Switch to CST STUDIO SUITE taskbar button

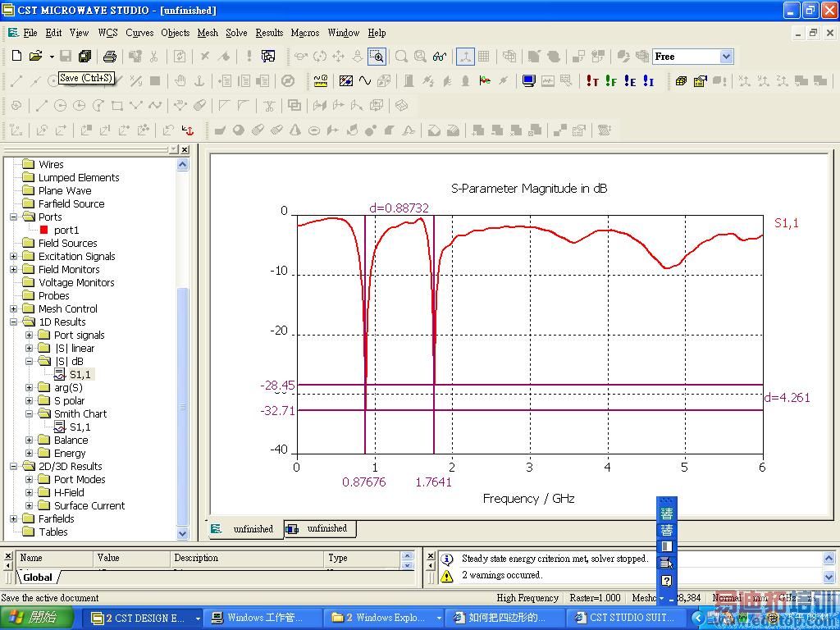pyautogui.click(x=629, y=618)
